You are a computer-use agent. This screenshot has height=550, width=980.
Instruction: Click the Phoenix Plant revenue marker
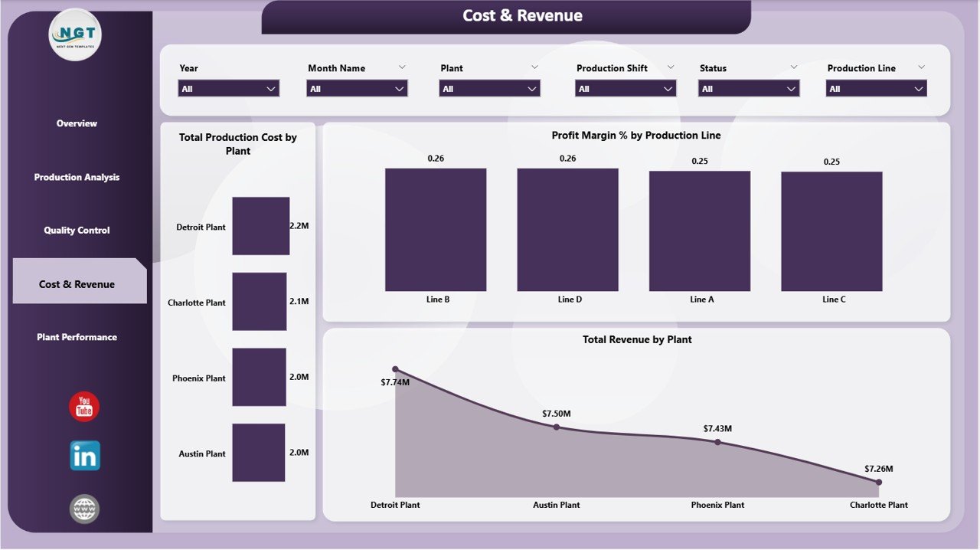pyautogui.click(x=717, y=441)
